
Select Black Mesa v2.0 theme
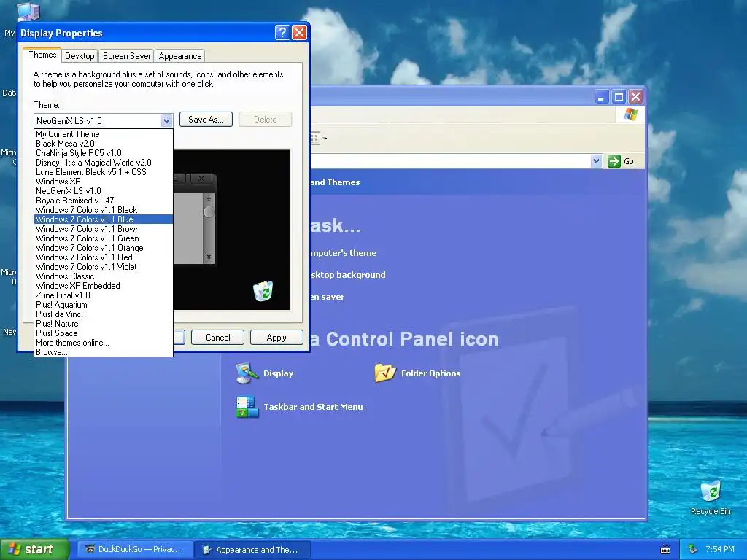(104, 144)
